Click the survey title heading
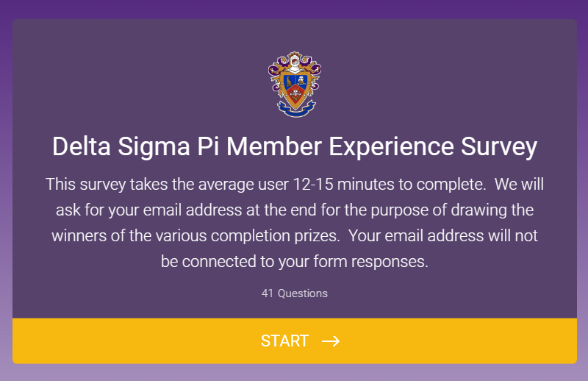 coord(295,147)
